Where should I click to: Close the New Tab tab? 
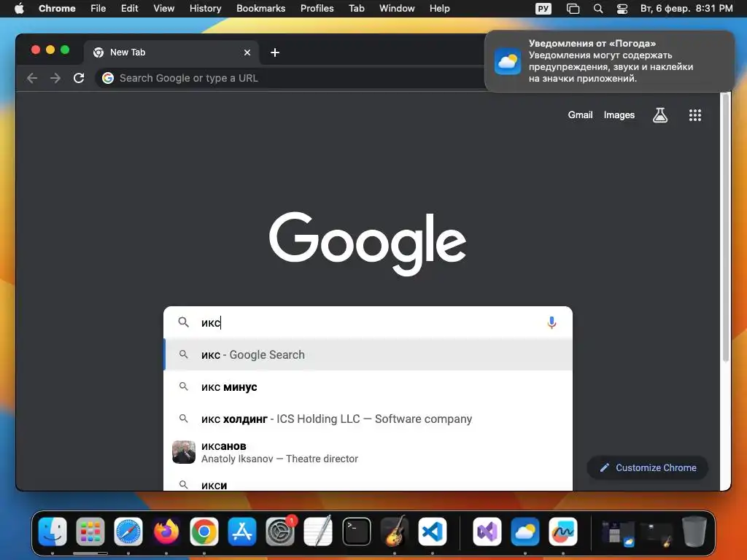pyautogui.click(x=247, y=52)
